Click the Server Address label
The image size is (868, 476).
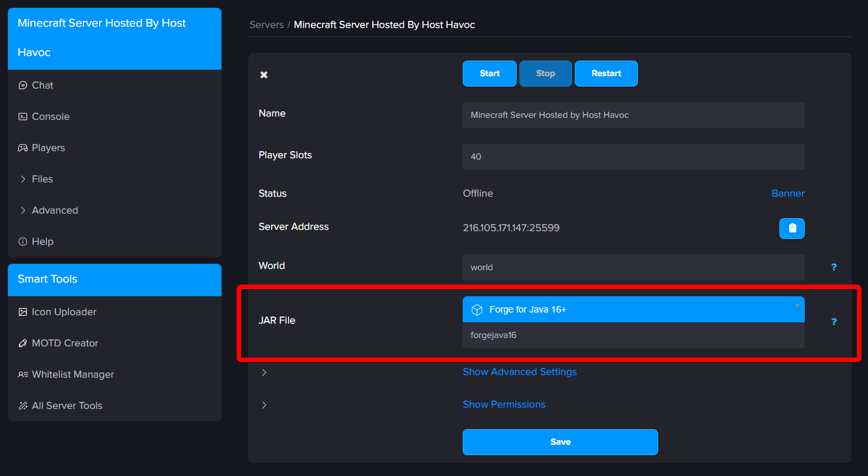294,227
